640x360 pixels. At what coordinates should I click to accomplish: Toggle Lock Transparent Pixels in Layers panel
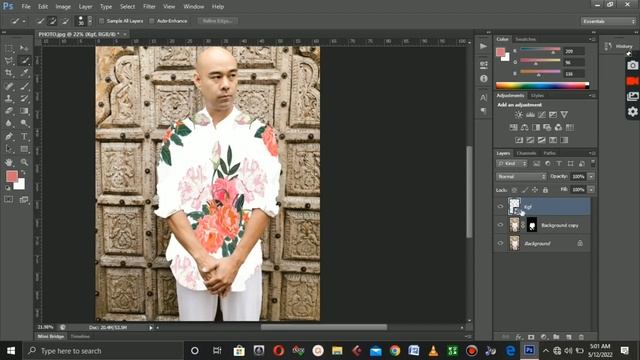(514, 190)
